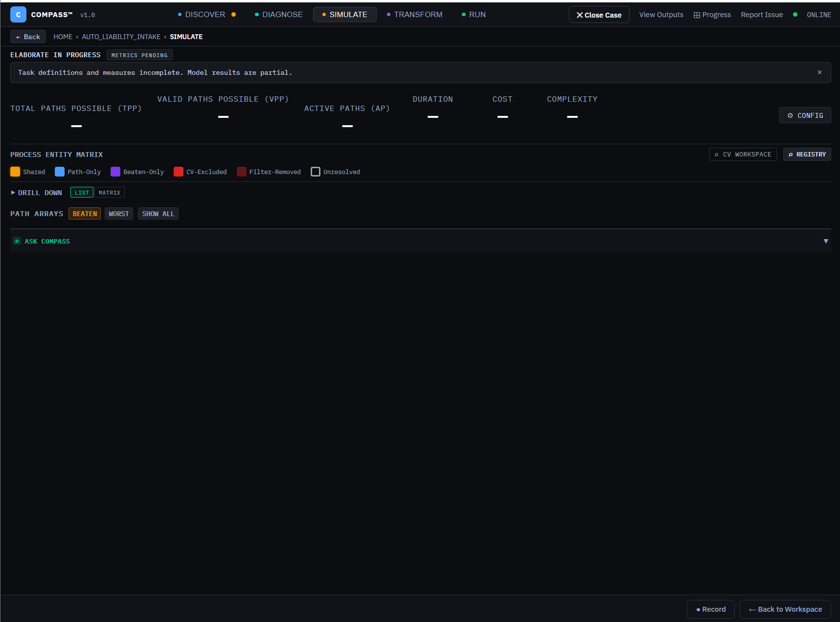Click the VALID PATHS POSSIBLE (VPP) label
Image resolution: width=840 pixels, height=622 pixels.
223,99
